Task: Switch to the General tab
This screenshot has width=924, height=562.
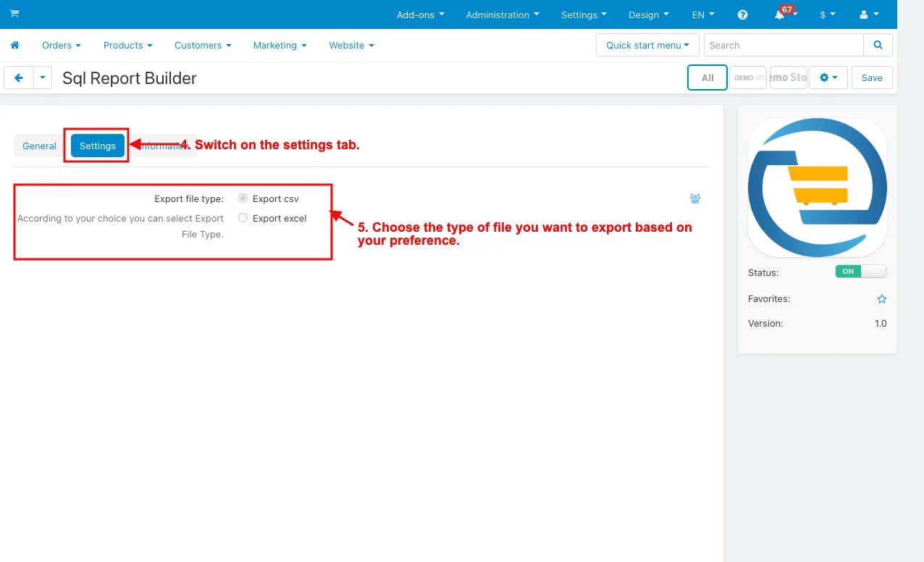Action: (39, 146)
